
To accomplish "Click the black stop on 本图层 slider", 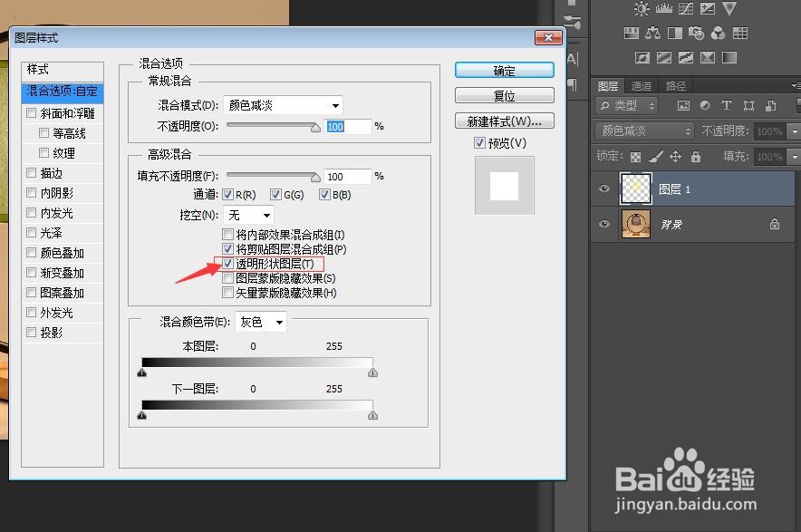I will [142, 372].
